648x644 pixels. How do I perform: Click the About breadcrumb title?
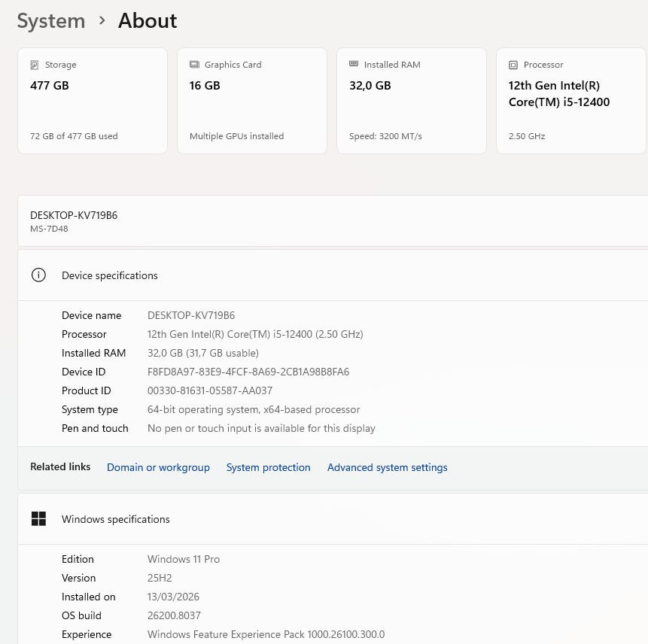(x=148, y=21)
